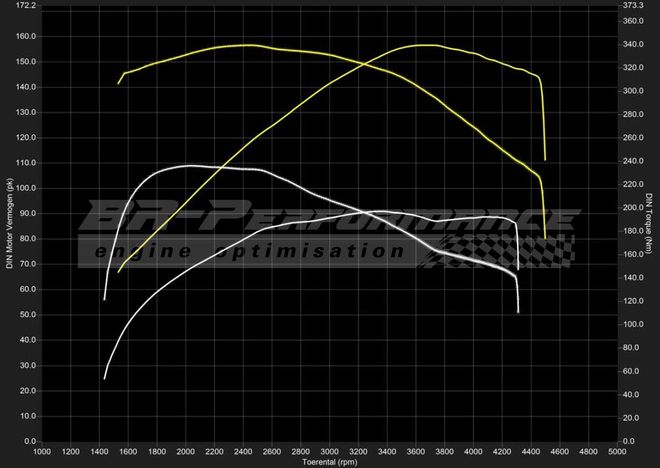Click the 0.0 label on the left axis
The width and height of the screenshot is (660, 468).
click(x=28, y=441)
